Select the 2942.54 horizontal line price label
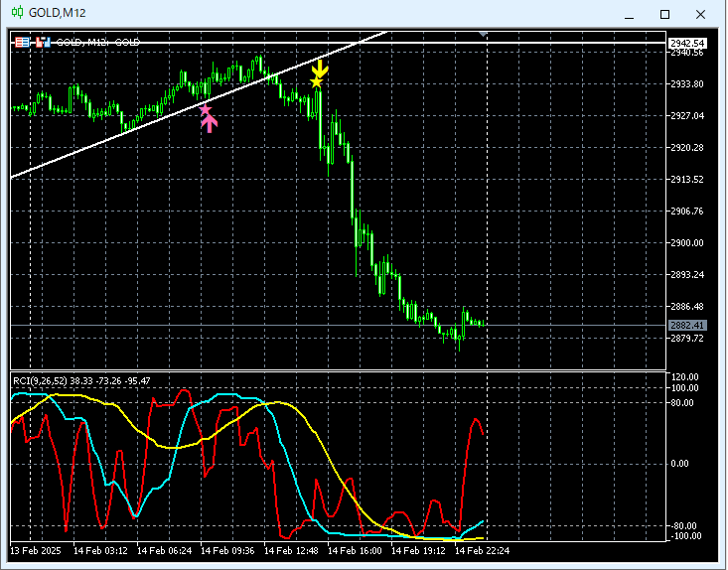Image resolution: width=728 pixels, height=570 pixels. (687, 43)
